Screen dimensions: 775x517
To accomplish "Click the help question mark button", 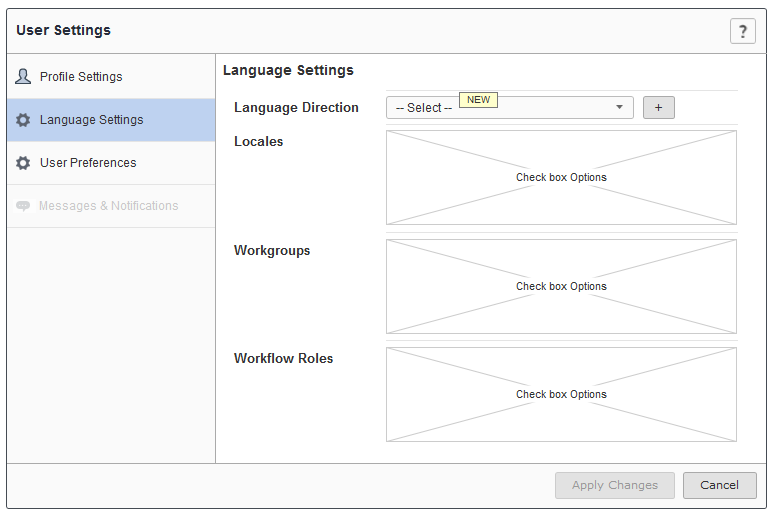I will [742, 31].
